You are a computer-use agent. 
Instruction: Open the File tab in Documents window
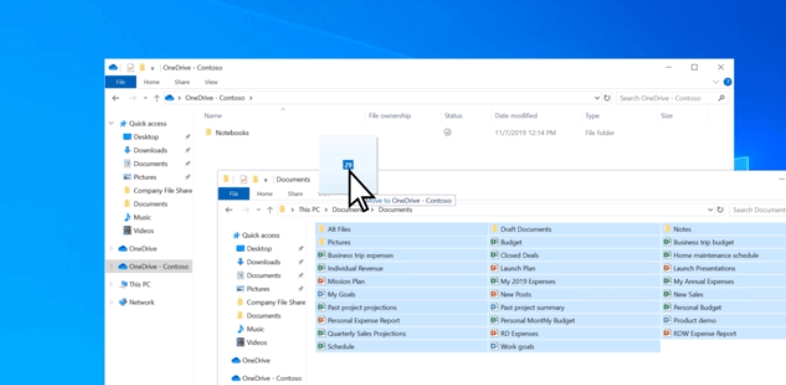(234, 194)
